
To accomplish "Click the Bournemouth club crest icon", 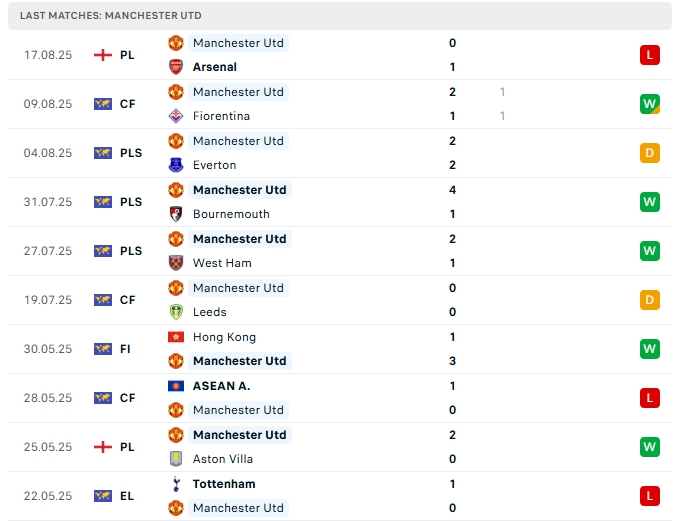I will coord(176,214).
